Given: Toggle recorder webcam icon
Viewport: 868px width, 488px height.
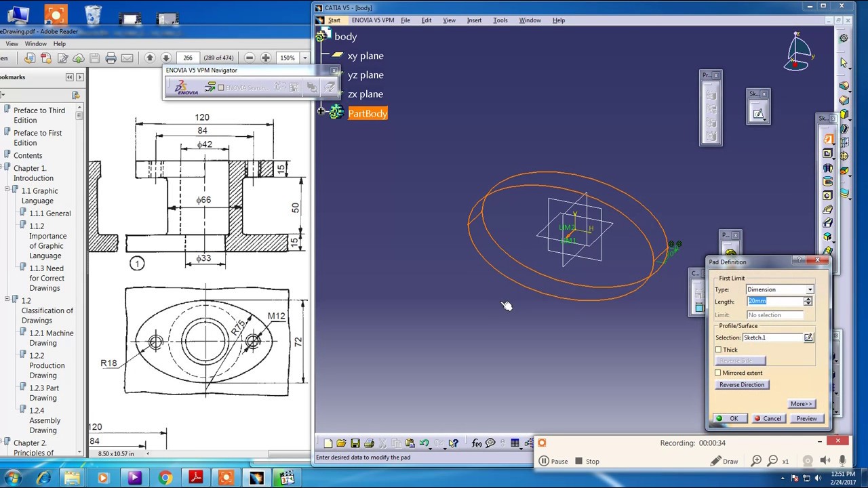Looking at the screenshot, I should (x=808, y=461).
